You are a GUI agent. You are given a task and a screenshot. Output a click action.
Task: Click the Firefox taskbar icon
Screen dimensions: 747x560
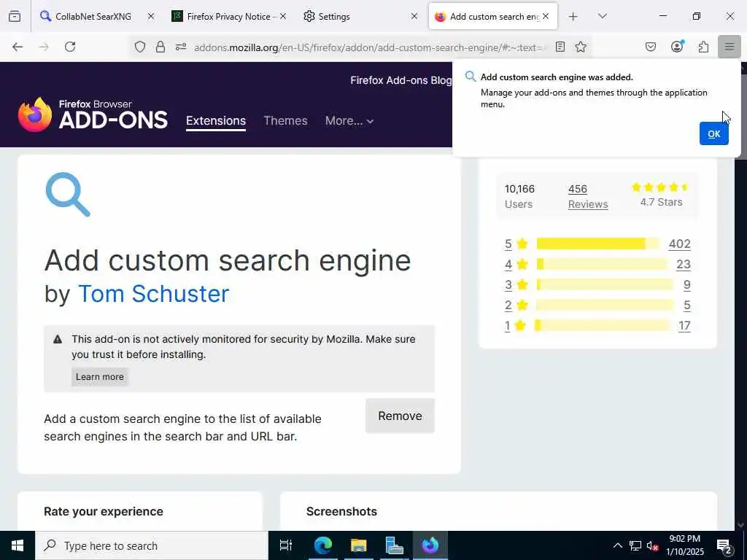430,545
